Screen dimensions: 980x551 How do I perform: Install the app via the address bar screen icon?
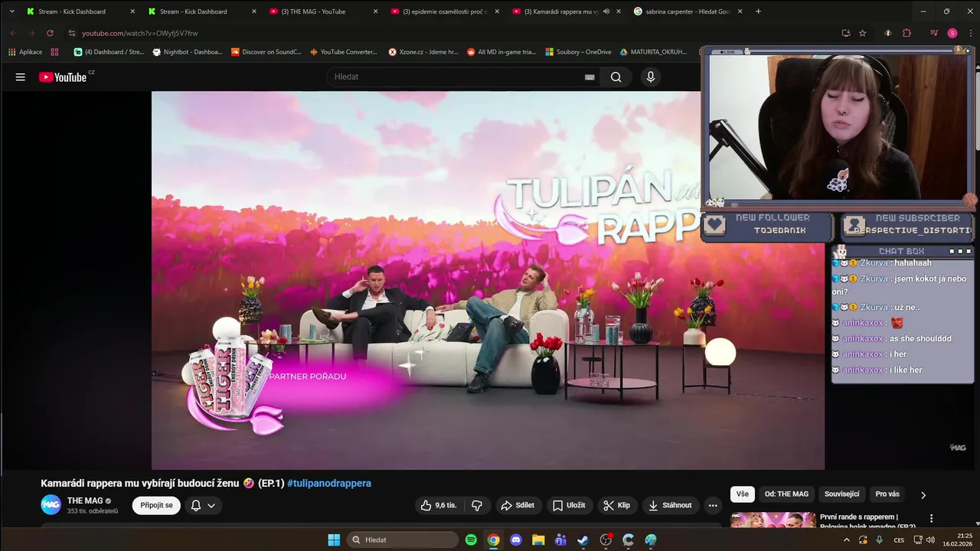click(x=845, y=33)
